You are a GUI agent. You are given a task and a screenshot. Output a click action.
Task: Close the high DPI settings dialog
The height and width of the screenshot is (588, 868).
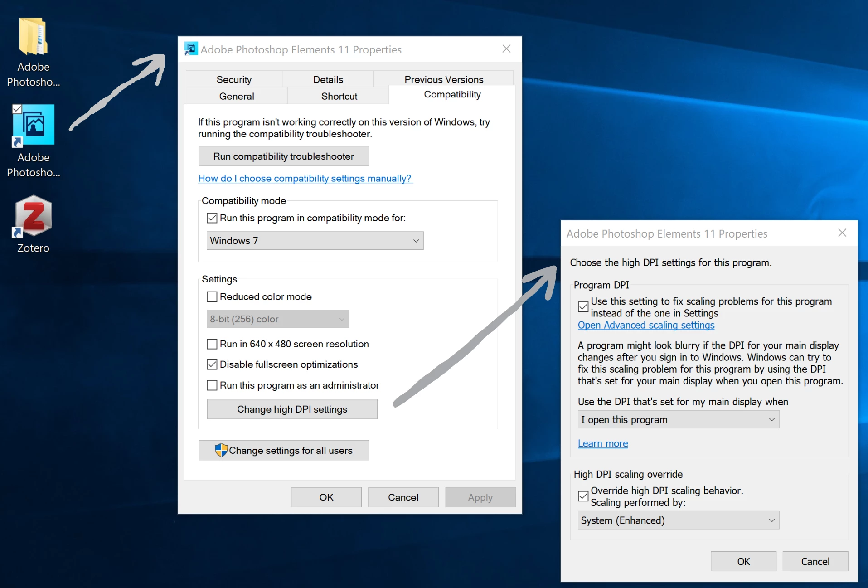click(x=842, y=233)
